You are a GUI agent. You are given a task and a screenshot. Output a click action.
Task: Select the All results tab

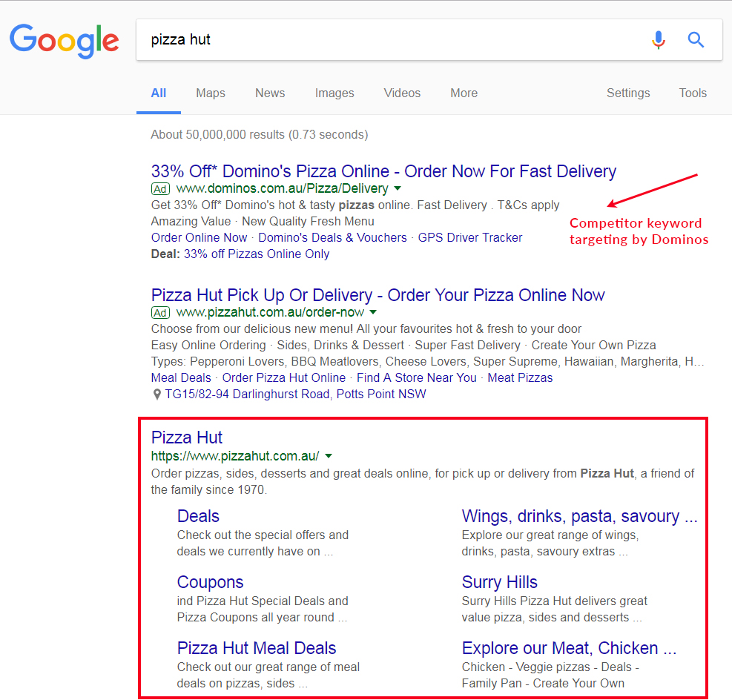(159, 93)
